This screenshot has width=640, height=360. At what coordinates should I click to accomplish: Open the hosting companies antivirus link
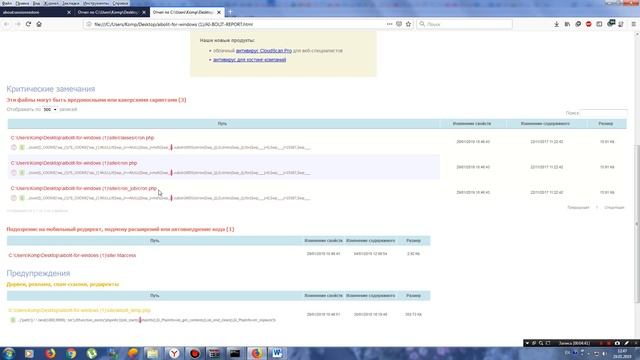(249, 60)
